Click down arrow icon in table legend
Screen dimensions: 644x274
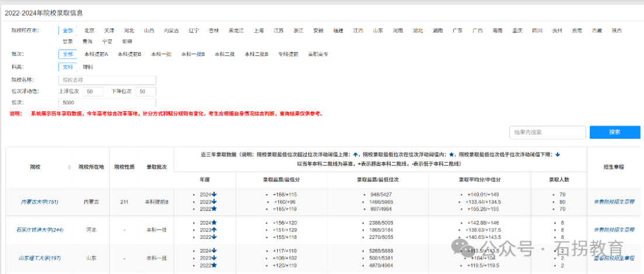click(x=558, y=154)
